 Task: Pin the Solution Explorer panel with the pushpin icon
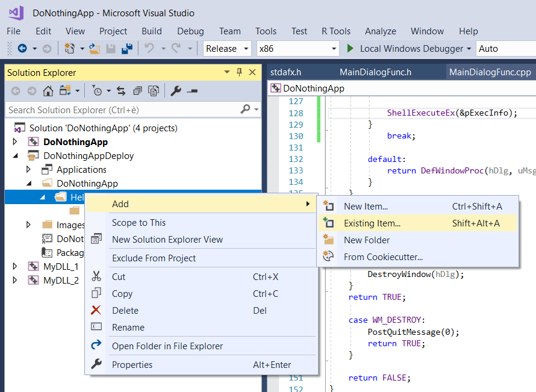click(239, 72)
